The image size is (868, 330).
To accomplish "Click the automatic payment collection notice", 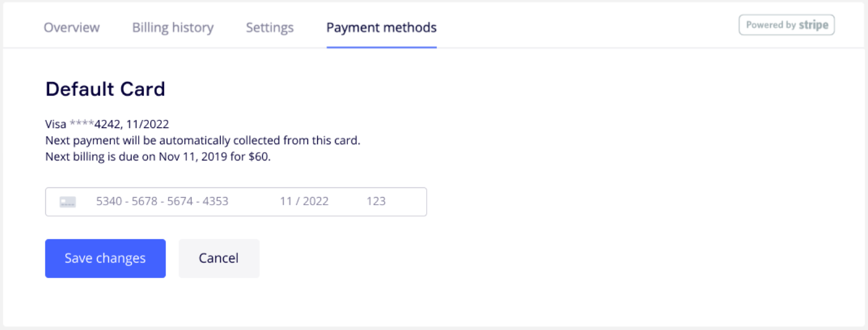I will coord(203,140).
